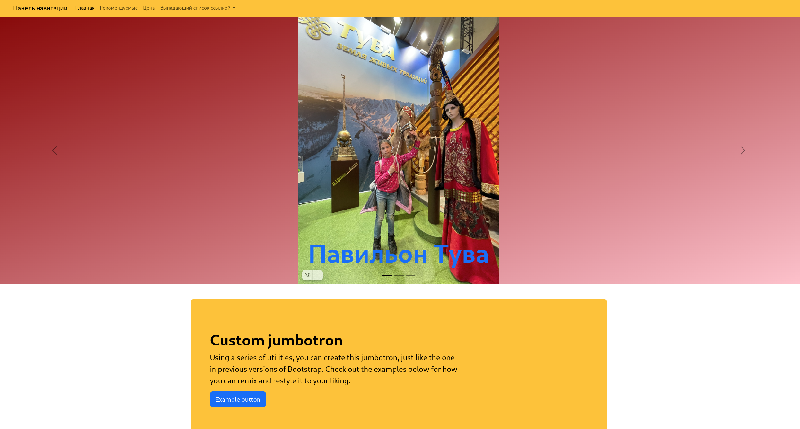This screenshot has width=800, height=429.
Task: Select the first active carousel indicator bar
Action: tap(387, 275)
